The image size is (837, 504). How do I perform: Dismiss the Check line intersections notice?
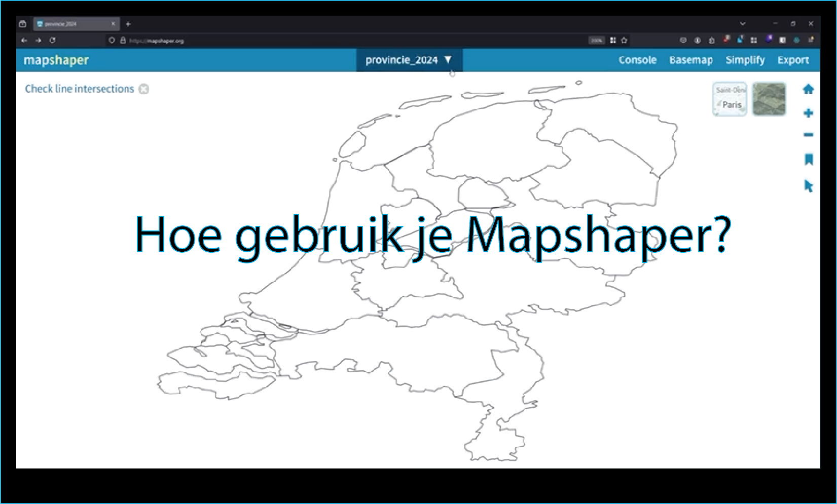pyautogui.click(x=144, y=89)
